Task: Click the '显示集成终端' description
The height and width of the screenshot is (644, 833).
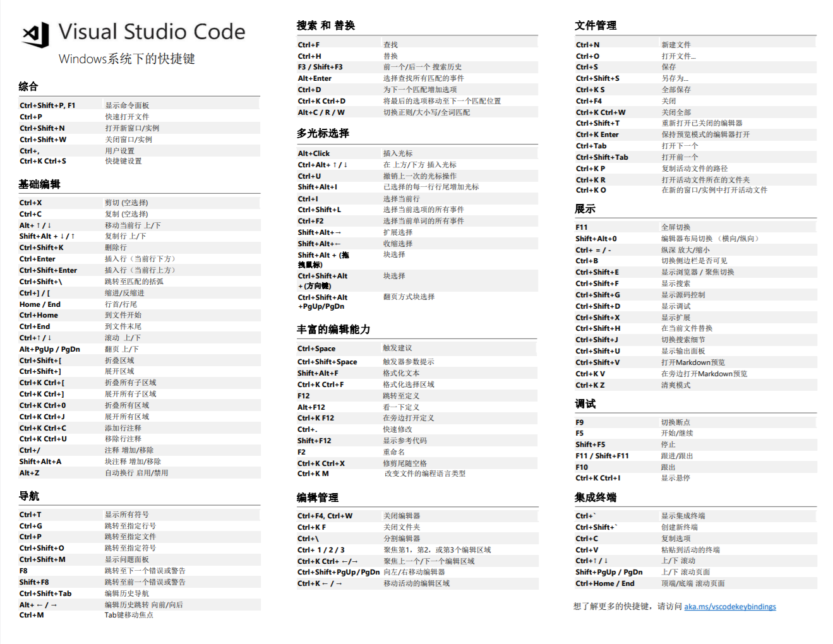Action: click(x=683, y=516)
